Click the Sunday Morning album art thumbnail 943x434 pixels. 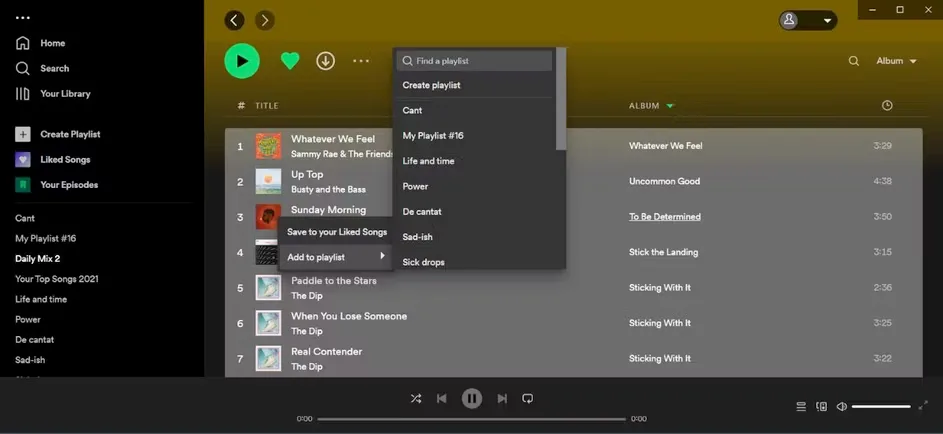point(268,217)
